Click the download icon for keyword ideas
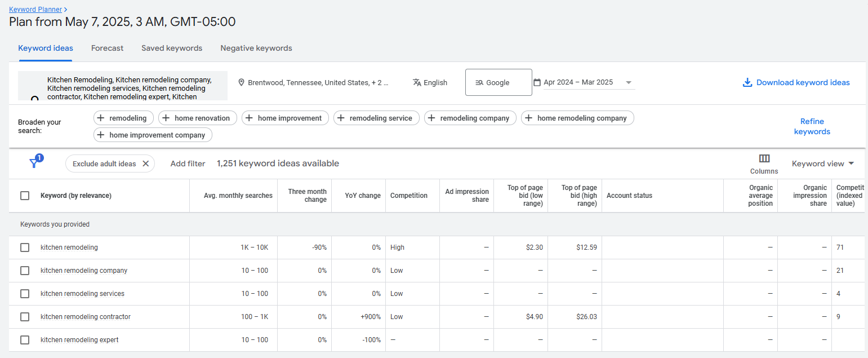 747,82
